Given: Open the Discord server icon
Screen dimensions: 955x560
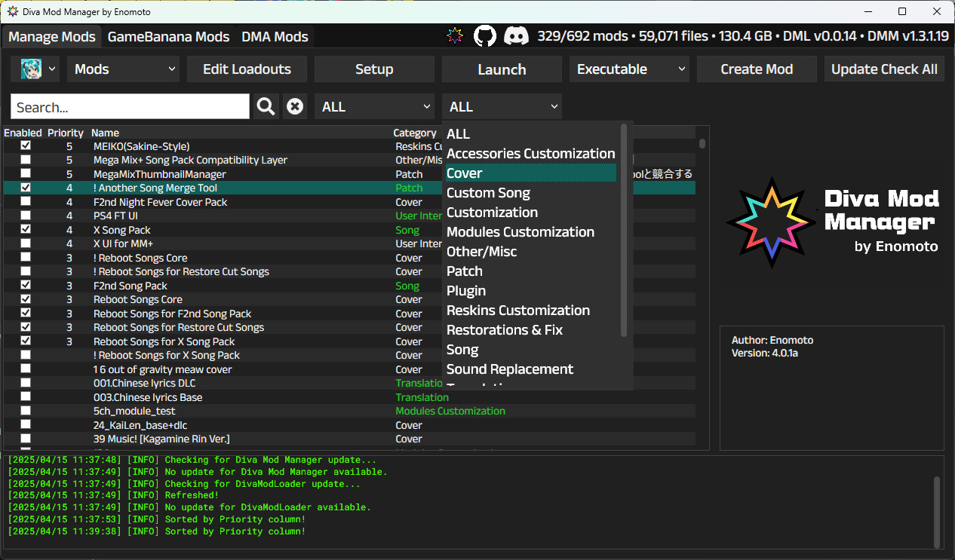Looking at the screenshot, I should pyautogui.click(x=516, y=36).
